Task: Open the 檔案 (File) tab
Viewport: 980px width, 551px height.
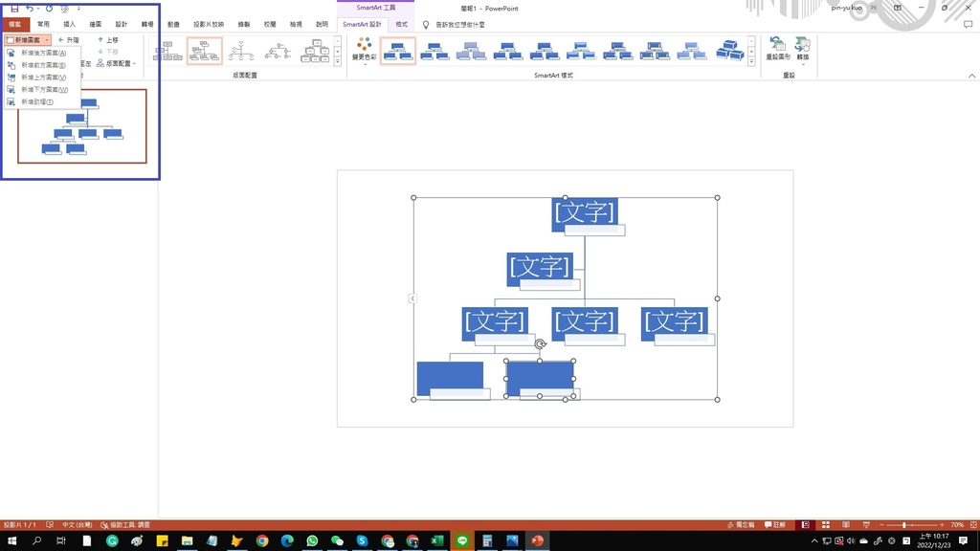Action: pos(15,24)
